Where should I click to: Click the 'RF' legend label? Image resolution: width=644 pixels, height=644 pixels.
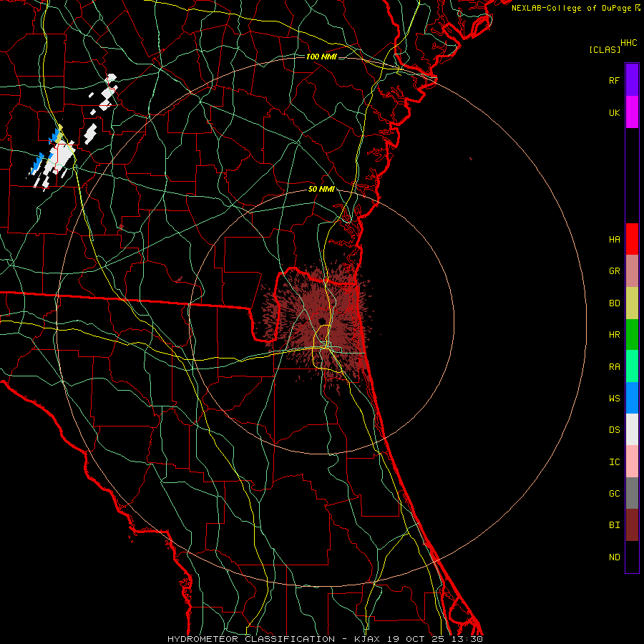click(x=614, y=81)
